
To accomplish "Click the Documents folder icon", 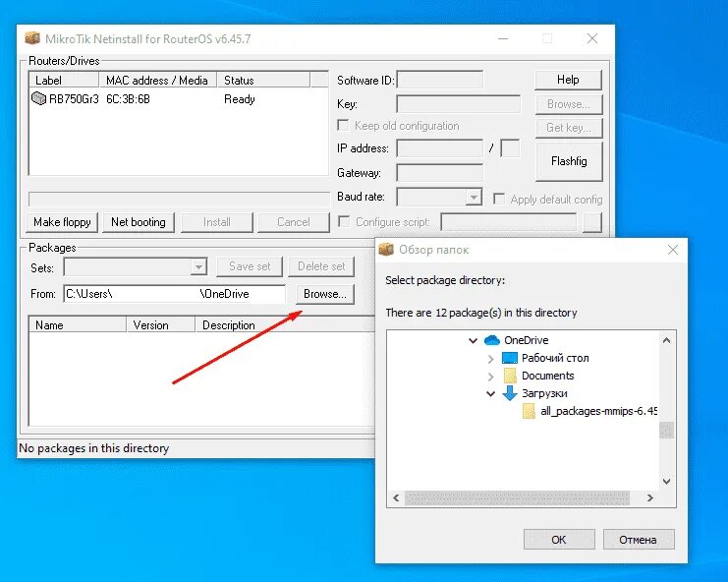I will click(510, 376).
